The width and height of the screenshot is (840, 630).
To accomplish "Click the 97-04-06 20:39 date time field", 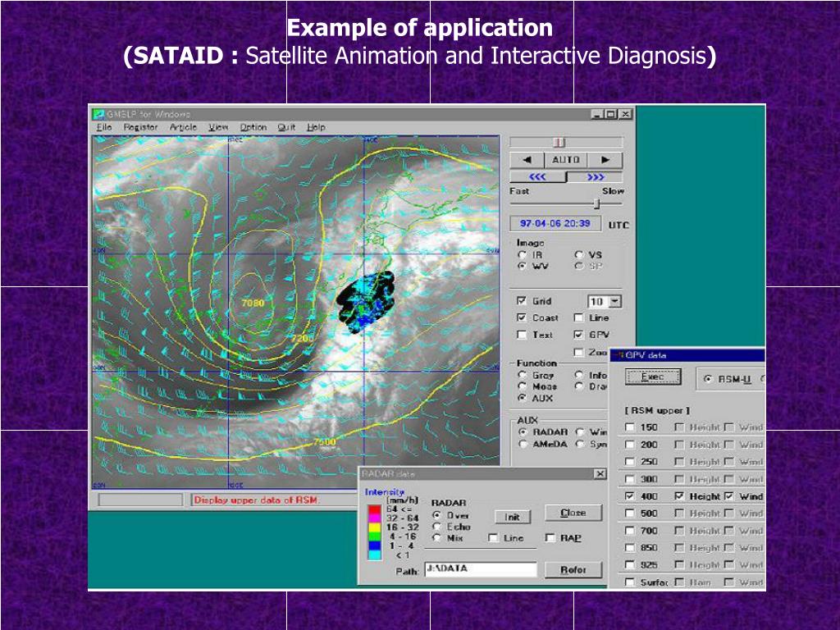I will (x=555, y=223).
